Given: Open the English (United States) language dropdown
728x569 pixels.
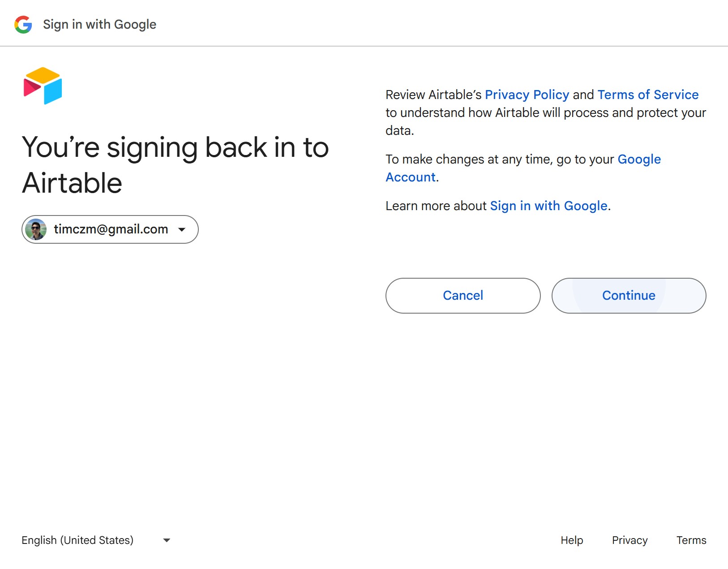Looking at the screenshot, I should point(96,540).
